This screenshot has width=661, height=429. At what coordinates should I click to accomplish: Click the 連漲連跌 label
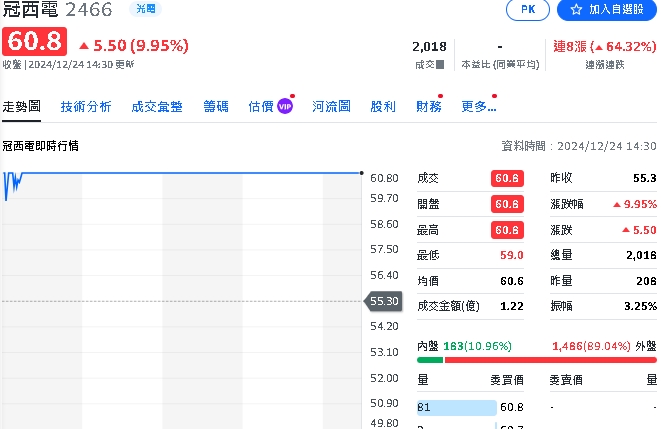point(605,64)
